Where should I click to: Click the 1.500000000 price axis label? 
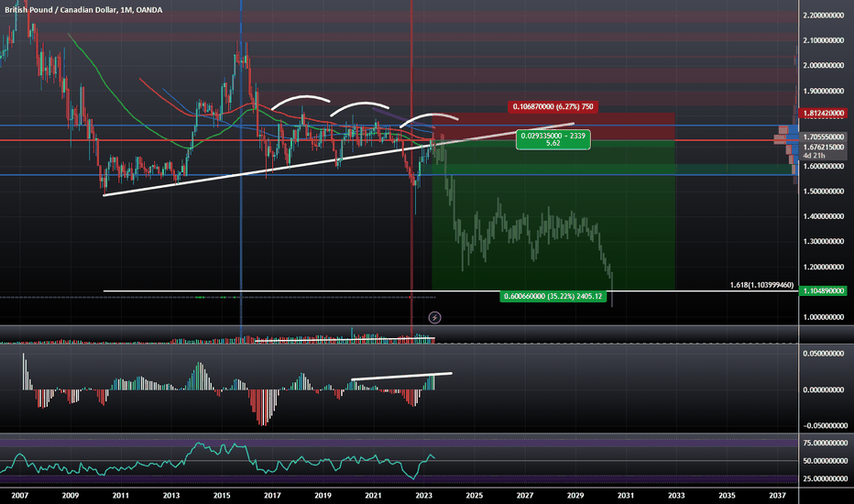pos(823,192)
